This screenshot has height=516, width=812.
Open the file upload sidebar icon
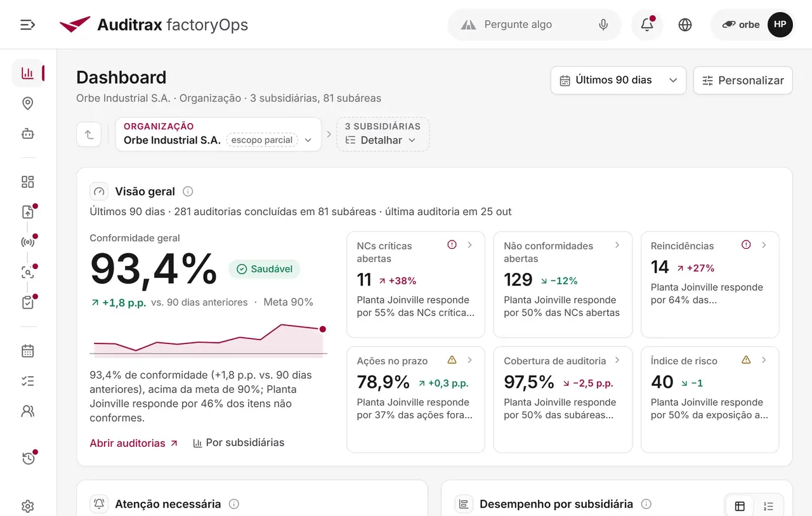click(27, 213)
